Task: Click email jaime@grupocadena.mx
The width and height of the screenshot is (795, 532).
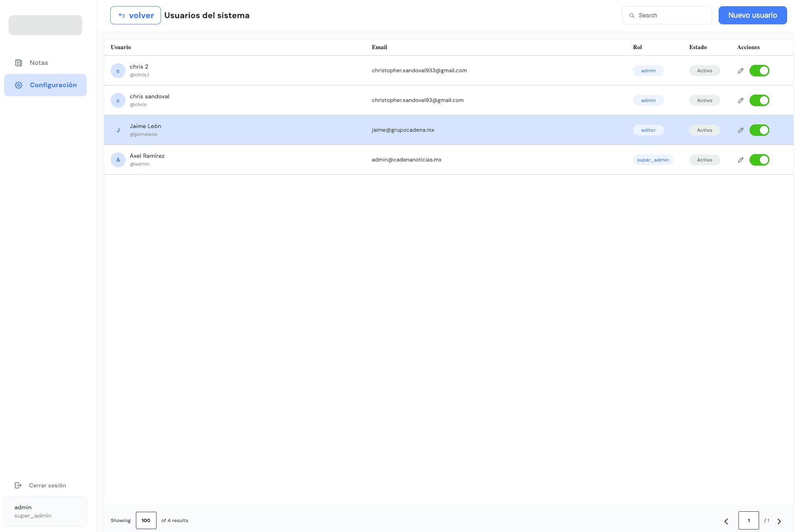Action: click(403, 130)
